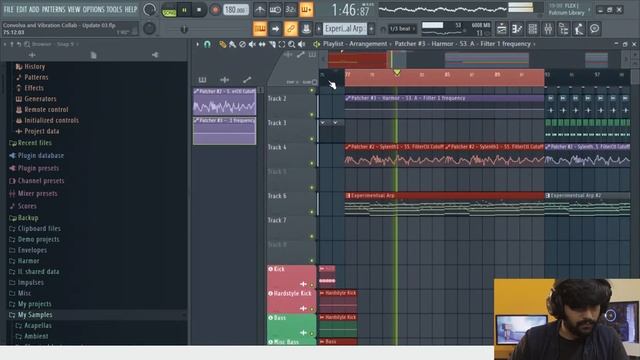
Task: Toggle wait for input before recording
Action: point(275,10)
